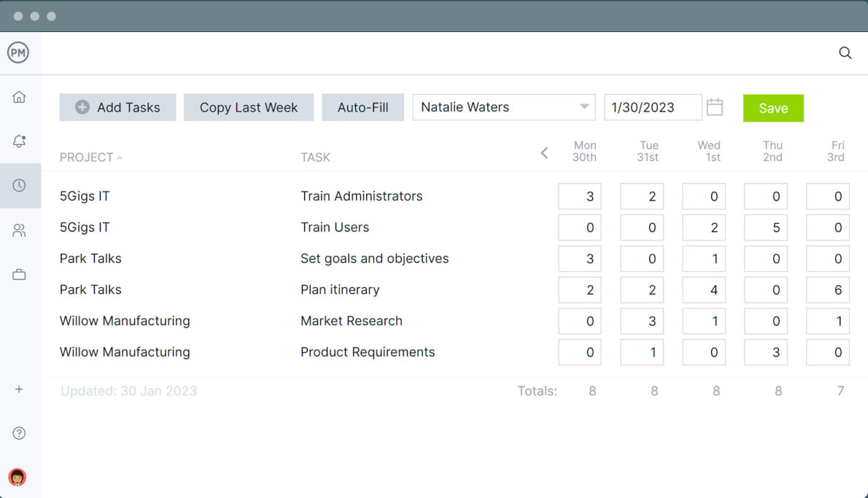Click the calendar icon beside the date
Screen dimensions: 868x498
pyautogui.click(x=715, y=107)
